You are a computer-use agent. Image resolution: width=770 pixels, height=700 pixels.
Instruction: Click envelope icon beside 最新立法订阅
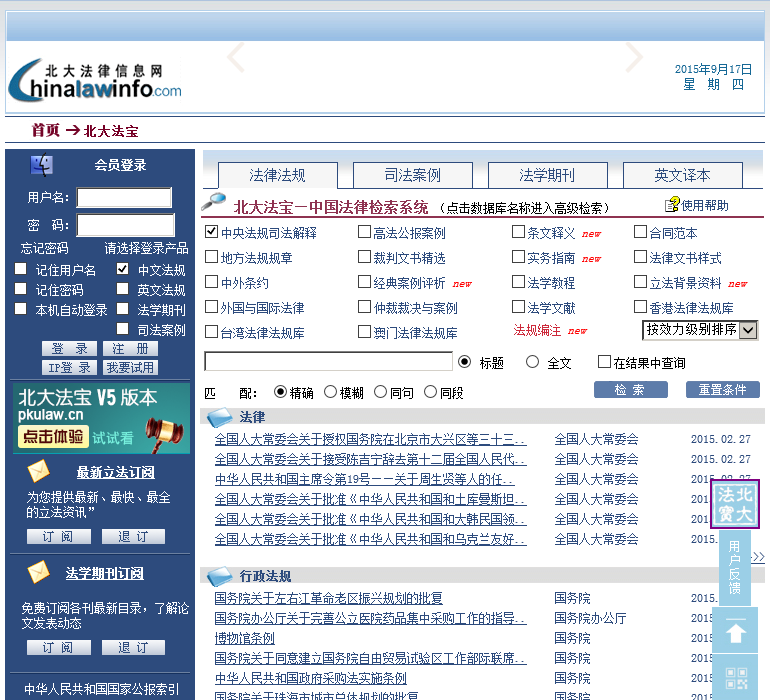tap(39, 471)
